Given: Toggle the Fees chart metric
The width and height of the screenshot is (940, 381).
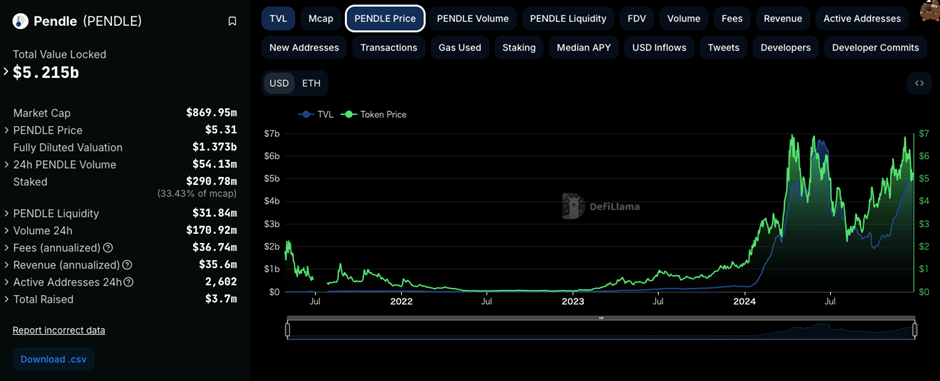Looking at the screenshot, I should 731,19.
